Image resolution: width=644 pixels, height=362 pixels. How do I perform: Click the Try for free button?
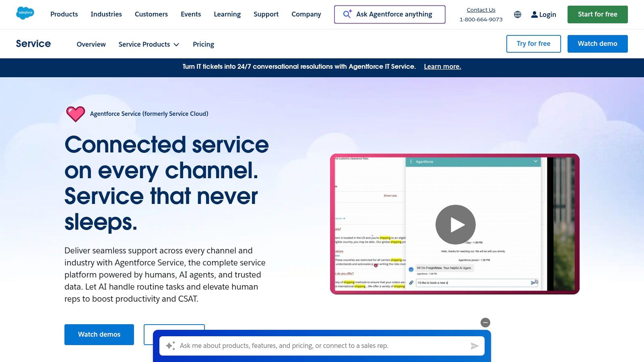click(533, 43)
